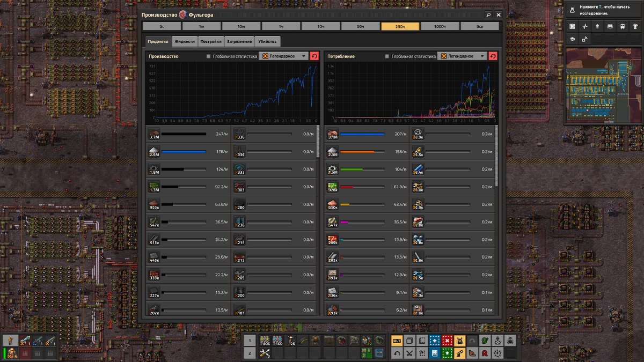Open the bonuses up-arrow icon at top right
The width and height of the screenshot is (644, 362).
pyautogui.click(x=597, y=26)
